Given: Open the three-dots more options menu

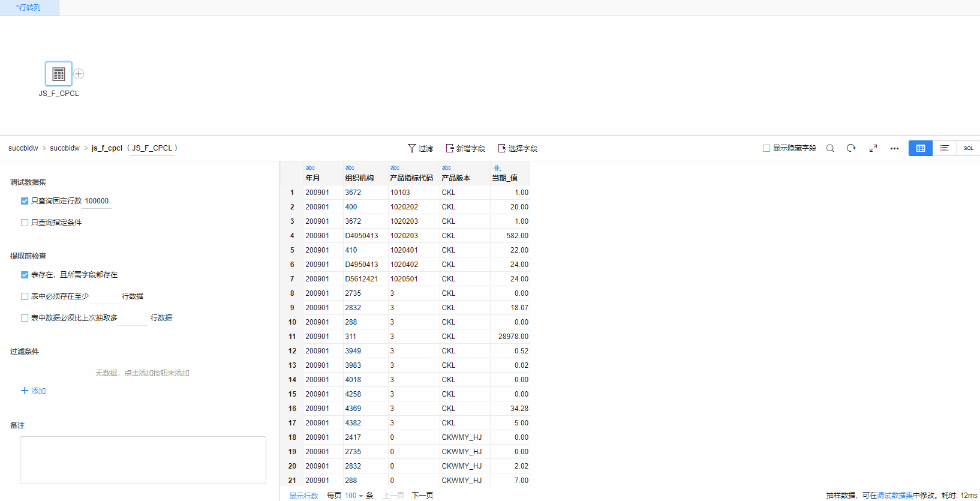Looking at the screenshot, I should pyautogui.click(x=894, y=148).
